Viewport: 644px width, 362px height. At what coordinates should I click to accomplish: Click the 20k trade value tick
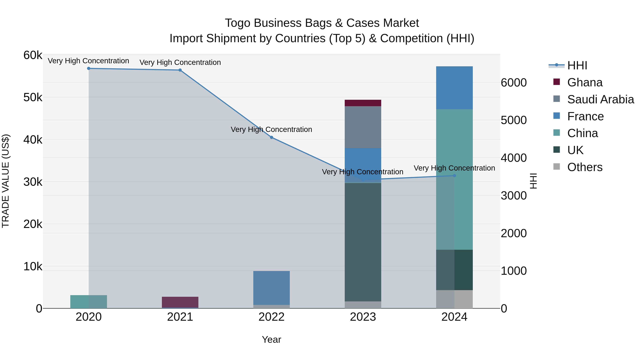33,224
